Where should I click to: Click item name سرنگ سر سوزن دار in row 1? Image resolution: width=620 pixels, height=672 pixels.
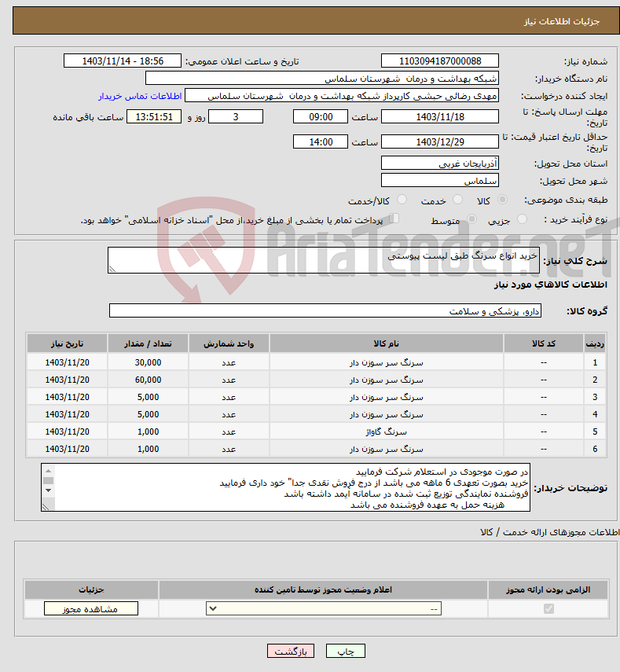click(387, 362)
